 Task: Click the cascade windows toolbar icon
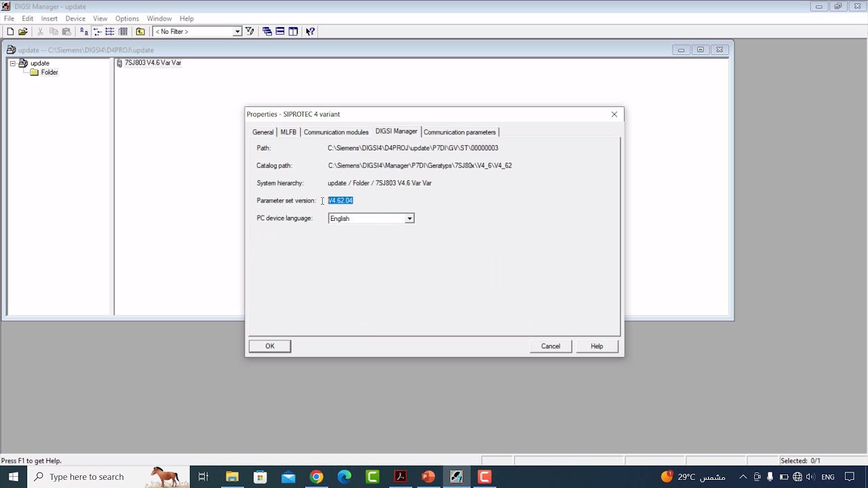coord(267,31)
